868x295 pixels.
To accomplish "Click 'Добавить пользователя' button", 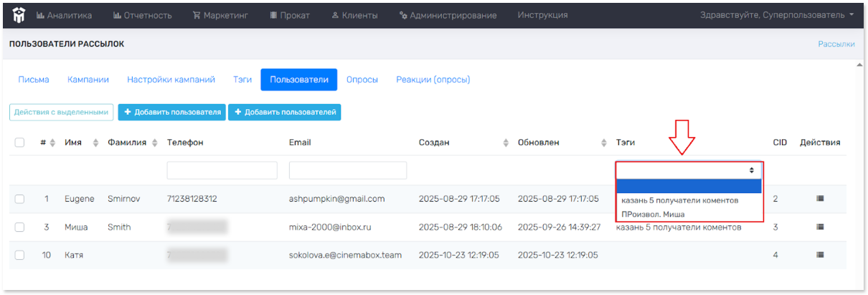I will tap(171, 113).
